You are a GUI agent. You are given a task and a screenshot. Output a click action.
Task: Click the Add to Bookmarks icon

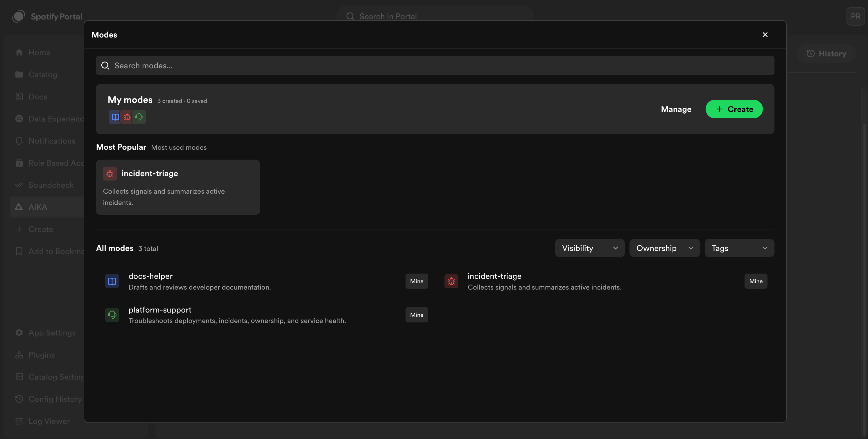coord(19,251)
